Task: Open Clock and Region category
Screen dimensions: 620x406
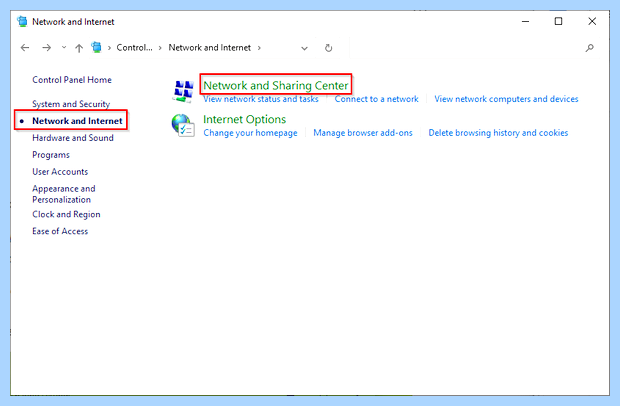Action: click(66, 214)
